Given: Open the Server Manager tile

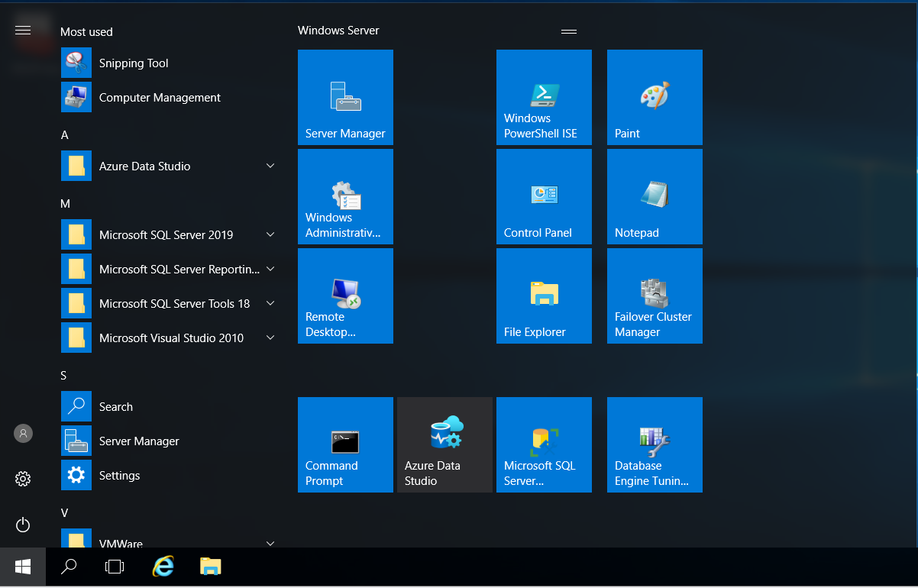Looking at the screenshot, I should tap(345, 97).
